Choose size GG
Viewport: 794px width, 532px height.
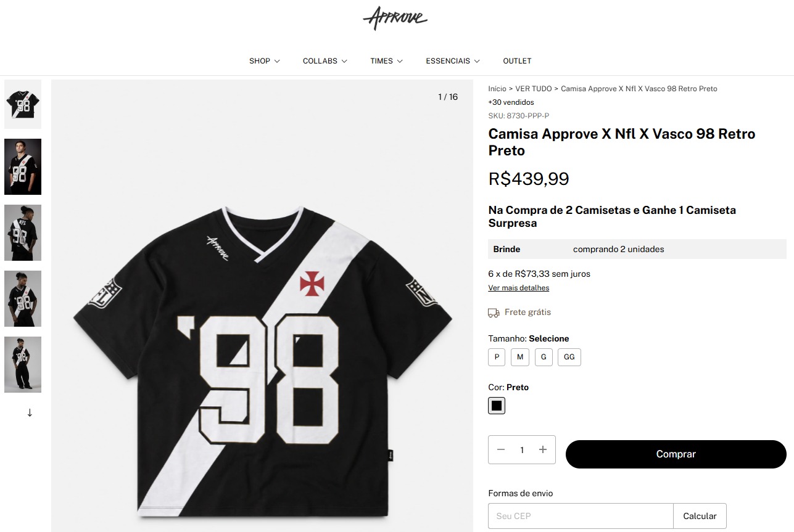569,357
